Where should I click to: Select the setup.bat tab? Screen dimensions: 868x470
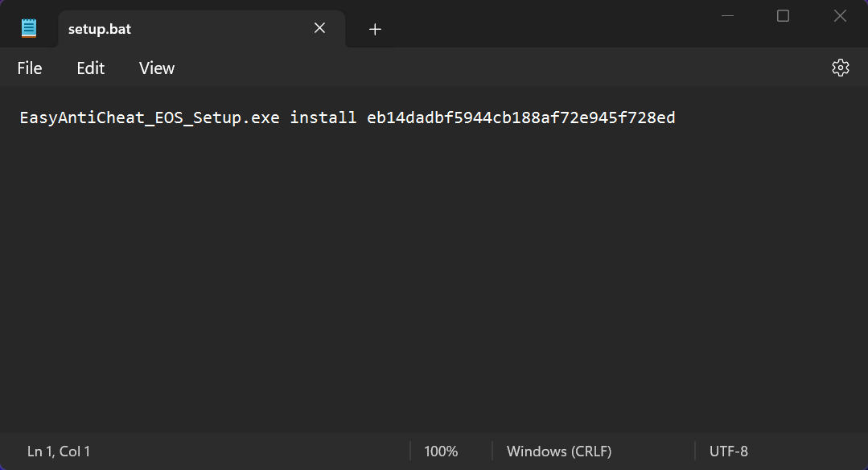coord(161,29)
